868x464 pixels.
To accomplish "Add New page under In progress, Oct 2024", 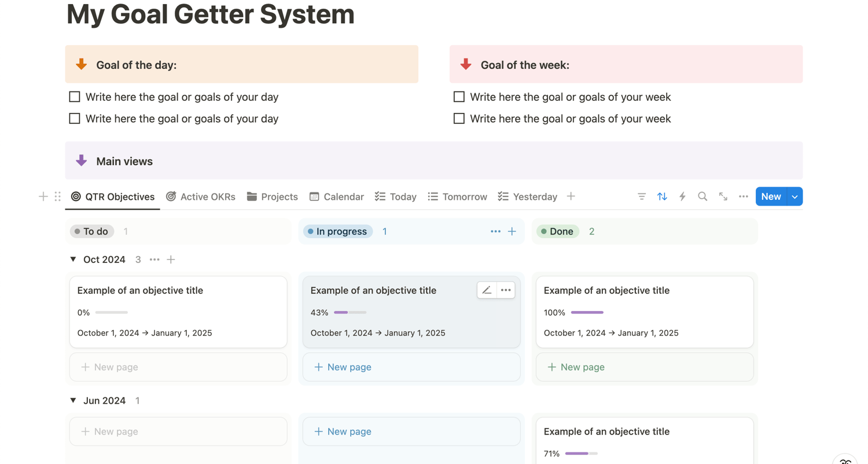I will coord(411,367).
